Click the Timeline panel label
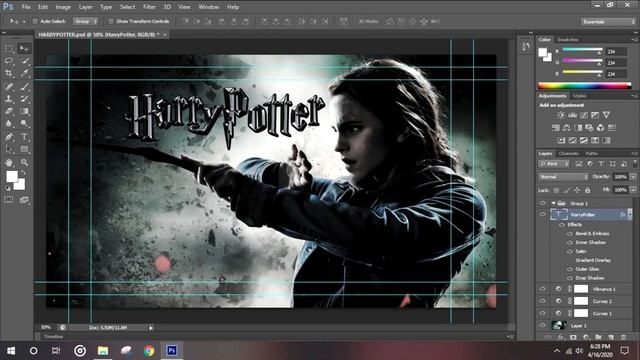The width and height of the screenshot is (640, 360). tap(54, 336)
